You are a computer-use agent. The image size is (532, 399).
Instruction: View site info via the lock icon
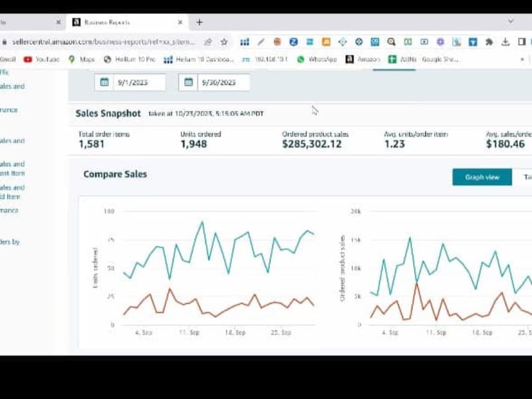coord(5,42)
